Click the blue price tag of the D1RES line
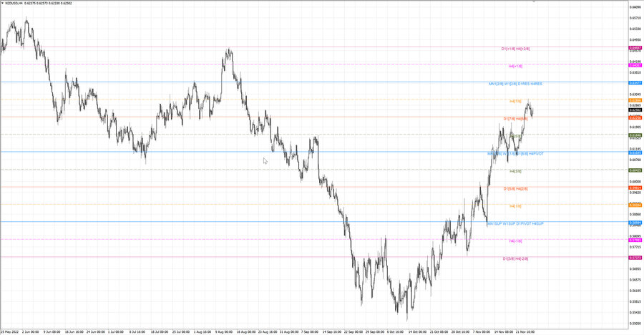 [x=635, y=83]
